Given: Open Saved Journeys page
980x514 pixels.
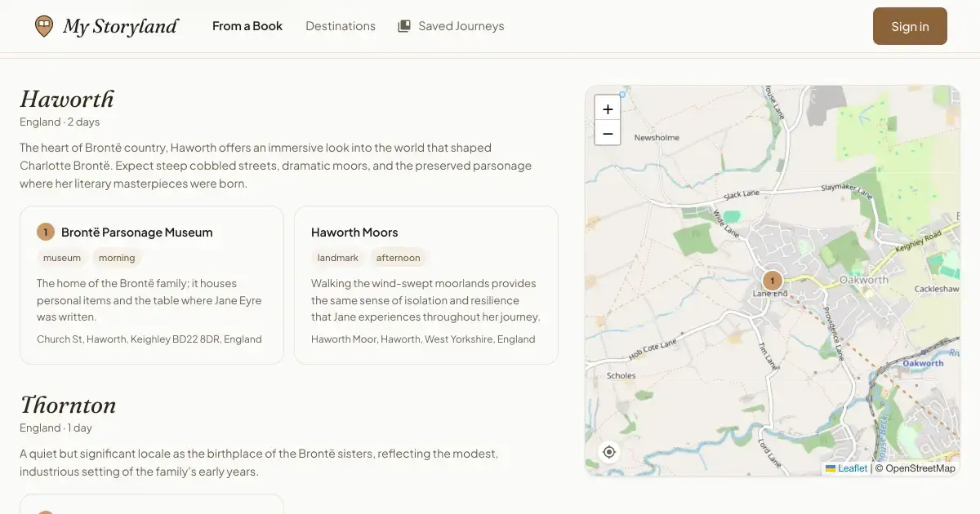Looking at the screenshot, I should click(x=451, y=26).
